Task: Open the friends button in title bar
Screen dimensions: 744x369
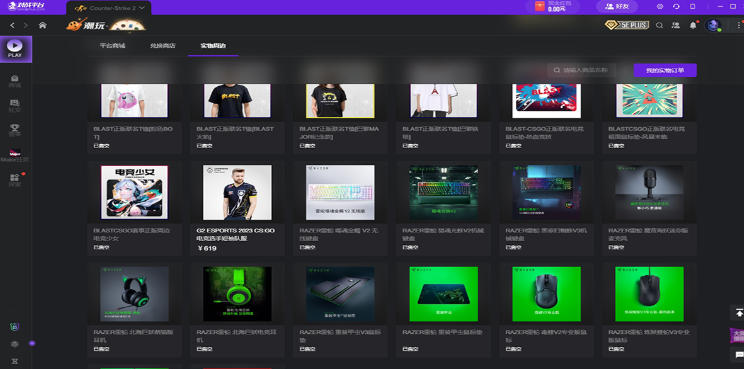Action: (617, 7)
